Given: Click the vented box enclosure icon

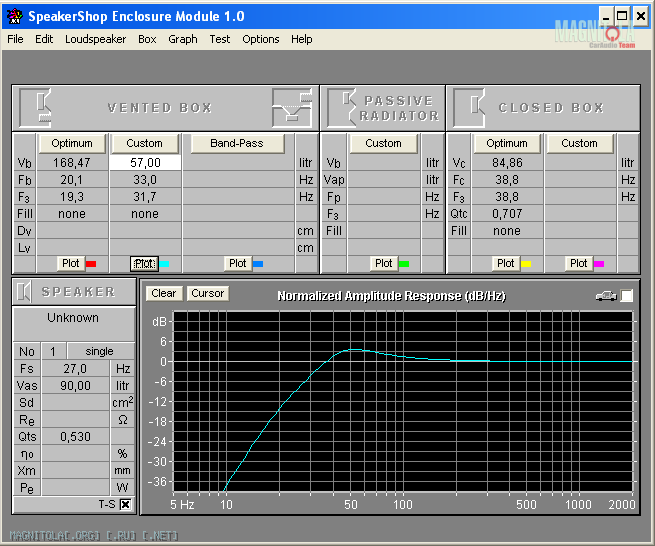Looking at the screenshot, I should 36,108.
